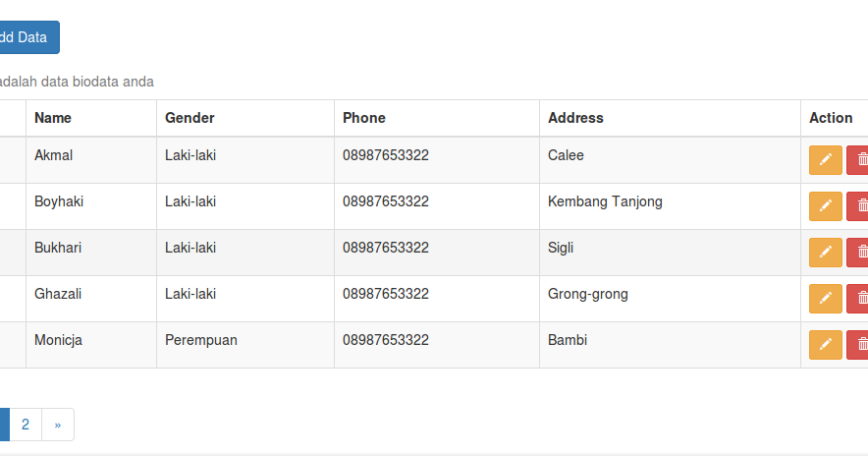Click the edit pencil for Bukhari

pos(825,253)
